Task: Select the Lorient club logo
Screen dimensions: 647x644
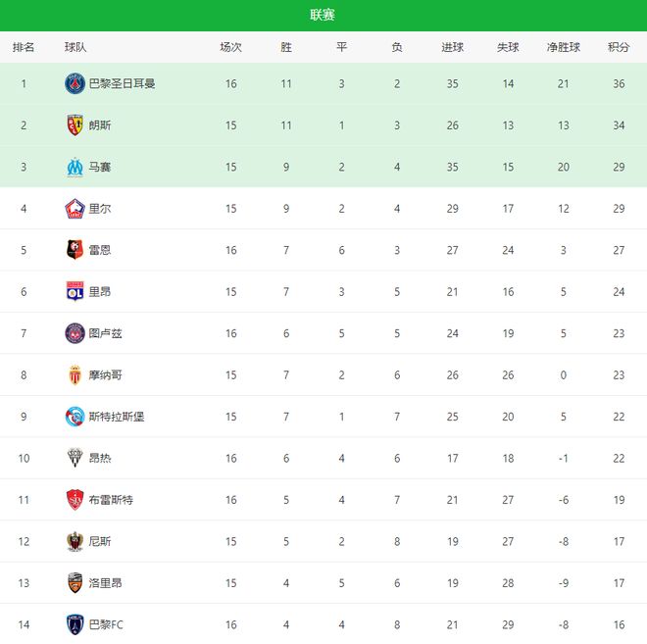Action: (x=75, y=583)
